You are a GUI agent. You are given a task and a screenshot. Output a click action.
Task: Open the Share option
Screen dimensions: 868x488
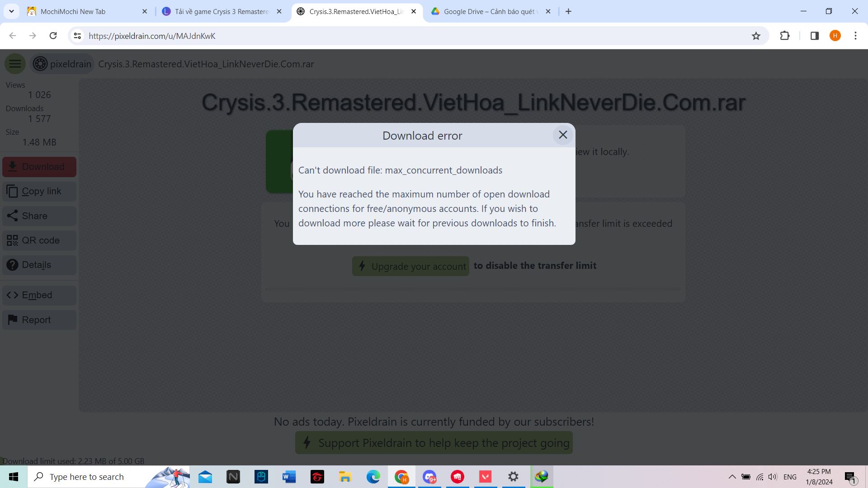(39, 216)
